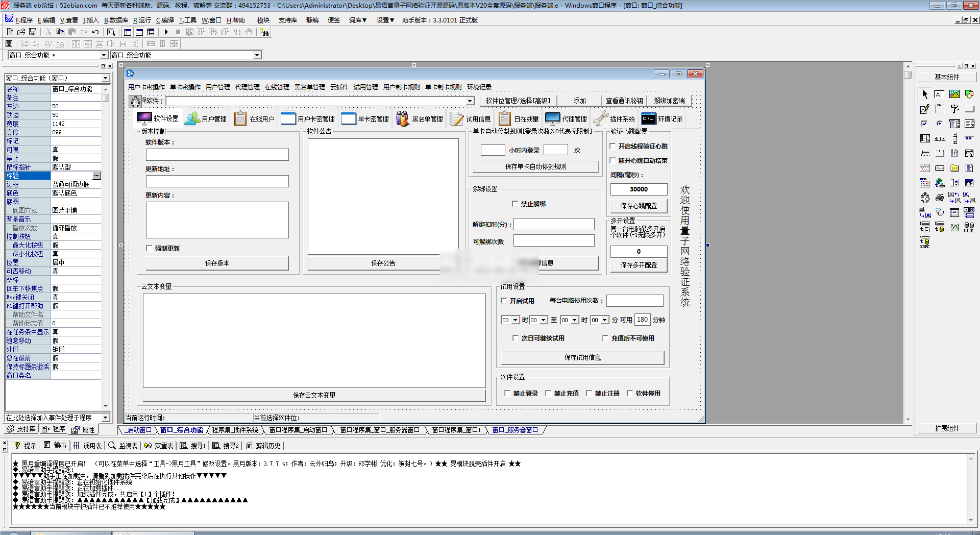Select the checkbox component icon

point(925,124)
